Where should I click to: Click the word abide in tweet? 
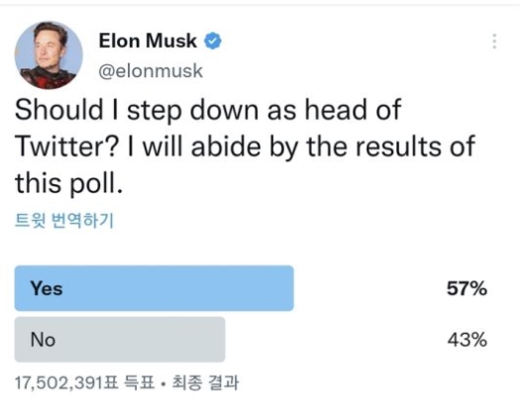[226, 147]
